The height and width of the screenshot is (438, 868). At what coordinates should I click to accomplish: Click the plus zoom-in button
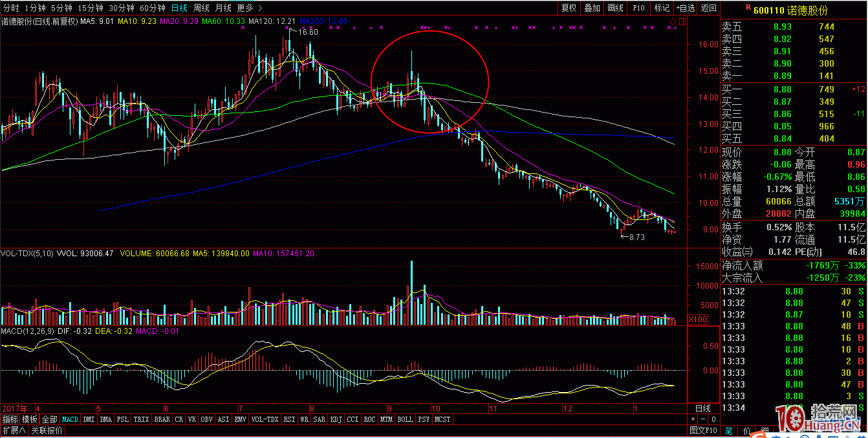click(x=693, y=419)
